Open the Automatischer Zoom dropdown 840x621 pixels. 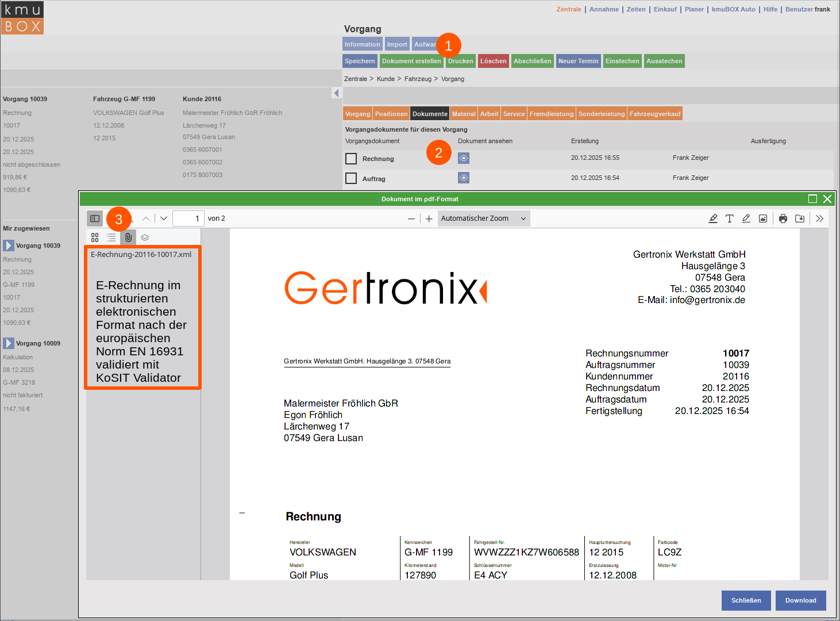(483, 218)
